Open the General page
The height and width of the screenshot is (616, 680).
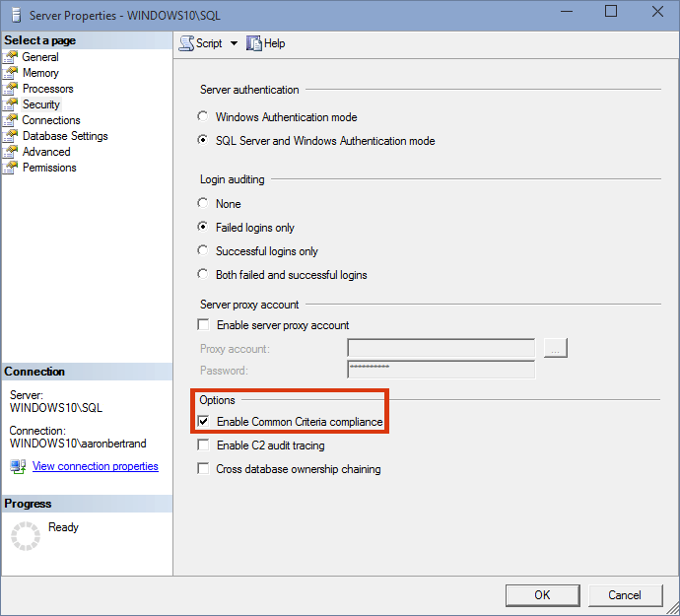pyautogui.click(x=40, y=57)
